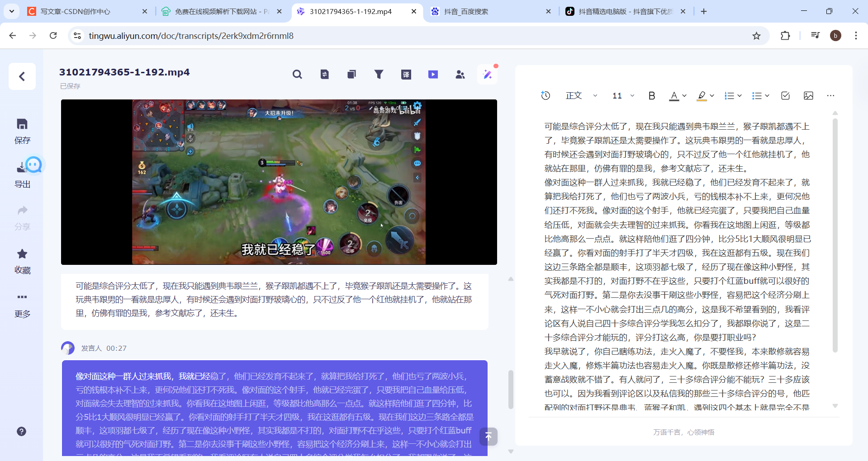Viewport: 868px width, 461px height.
Task: Open the Chrome three-dot menu
Action: (856, 36)
